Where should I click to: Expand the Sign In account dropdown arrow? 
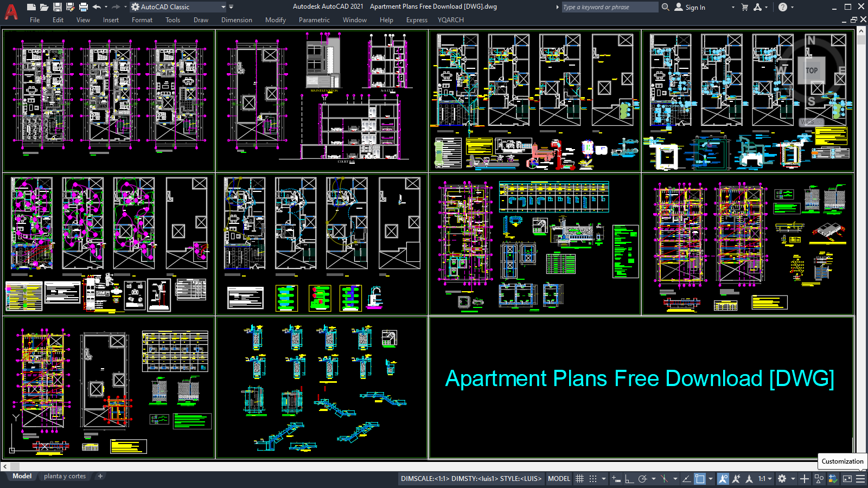(x=733, y=7)
